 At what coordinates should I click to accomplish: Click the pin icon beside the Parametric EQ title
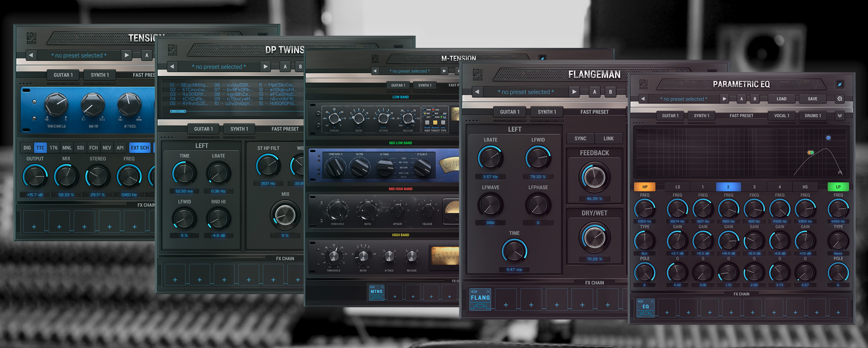(840, 84)
